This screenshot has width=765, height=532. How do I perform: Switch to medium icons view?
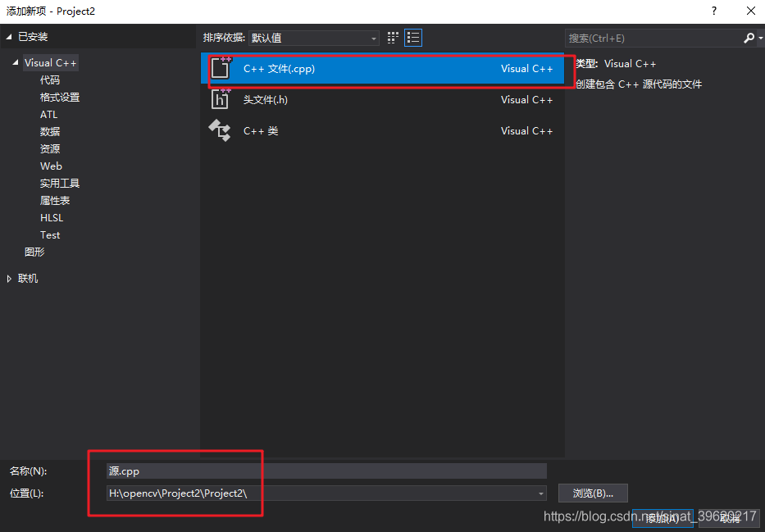(392, 37)
